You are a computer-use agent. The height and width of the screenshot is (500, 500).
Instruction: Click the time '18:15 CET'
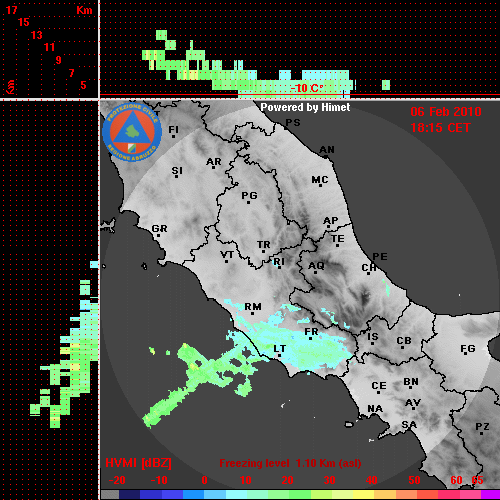point(440,128)
